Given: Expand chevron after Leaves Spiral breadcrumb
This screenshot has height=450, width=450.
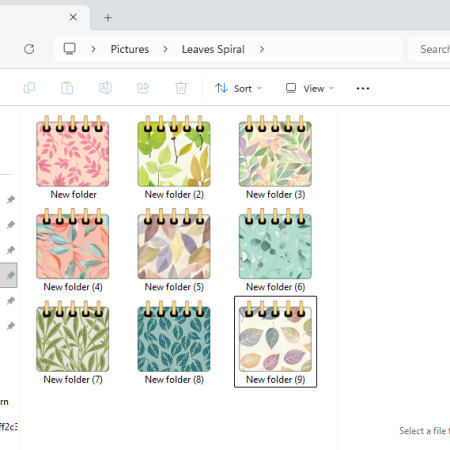Looking at the screenshot, I should click(x=262, y=49).
